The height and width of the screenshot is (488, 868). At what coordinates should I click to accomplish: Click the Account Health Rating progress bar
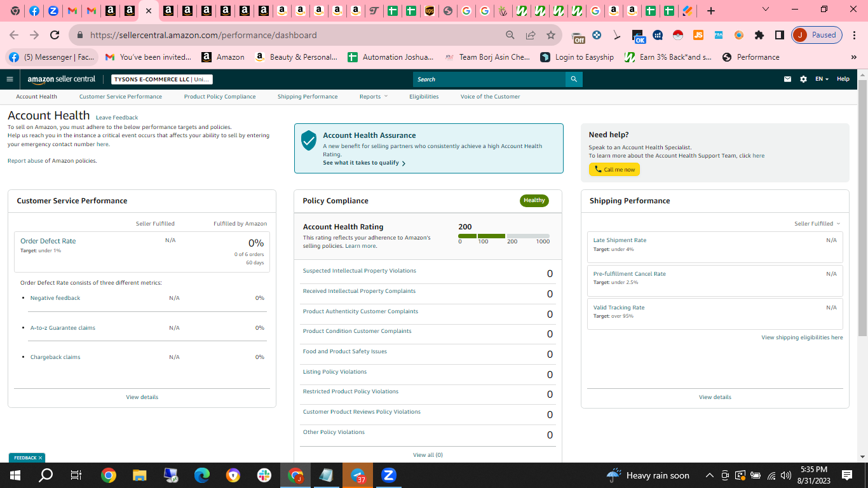pyautogui.click(x=504, y=236)
